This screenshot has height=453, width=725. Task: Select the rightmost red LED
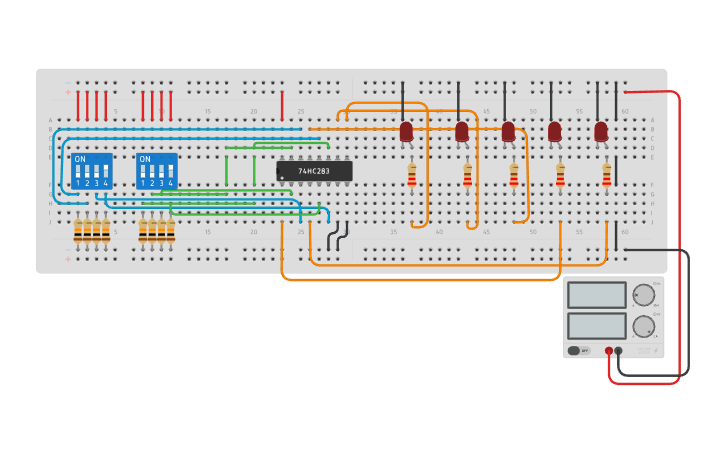601,134
